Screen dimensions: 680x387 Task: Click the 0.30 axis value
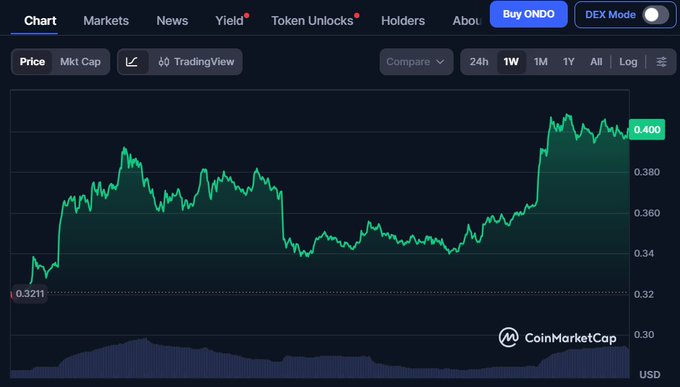(644, 335)
